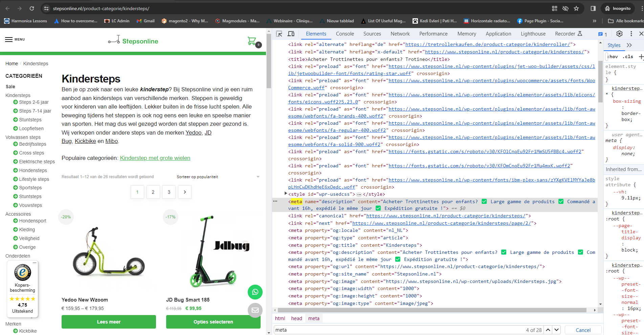This screenshot has width=644, height=335.
Task: Open the Alle bookmarks folder
Action: 625,21
